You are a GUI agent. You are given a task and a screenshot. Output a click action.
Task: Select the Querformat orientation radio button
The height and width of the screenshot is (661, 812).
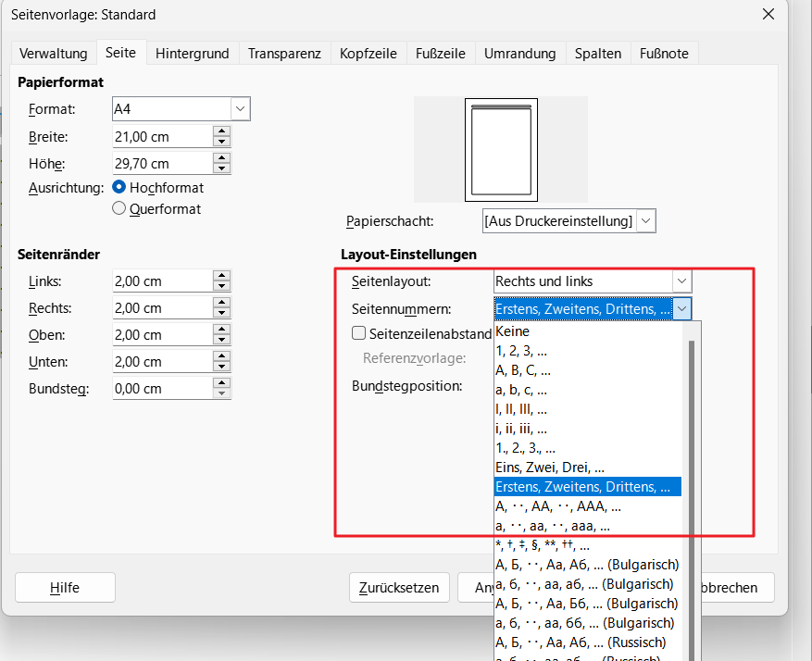click(x=119, y=208)
